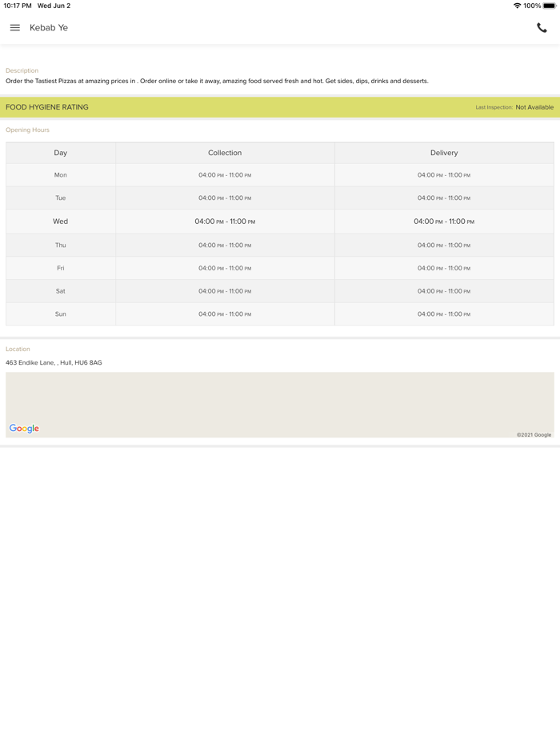Select the Wed row day cell
This screenshot has height=747, width=560.
click(61, 222)
